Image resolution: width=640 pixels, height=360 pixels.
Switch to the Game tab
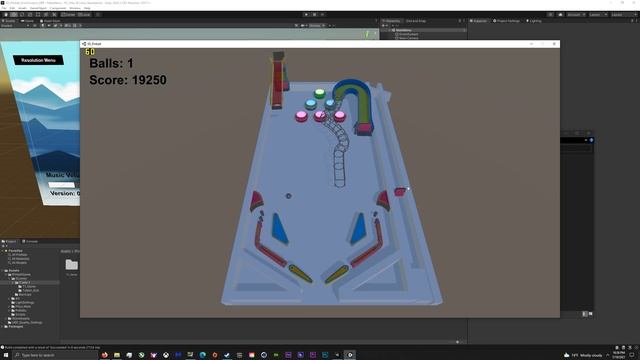pos(28,21)
